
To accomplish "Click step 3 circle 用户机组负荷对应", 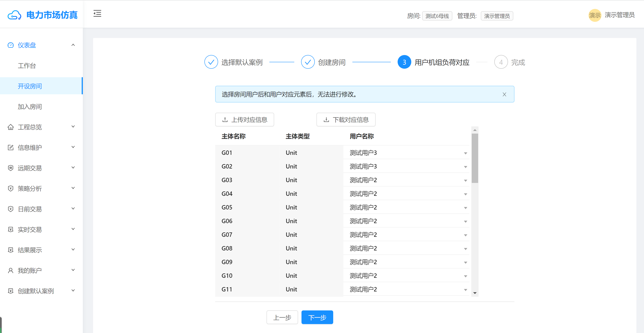I will click(x=404, y=62).
